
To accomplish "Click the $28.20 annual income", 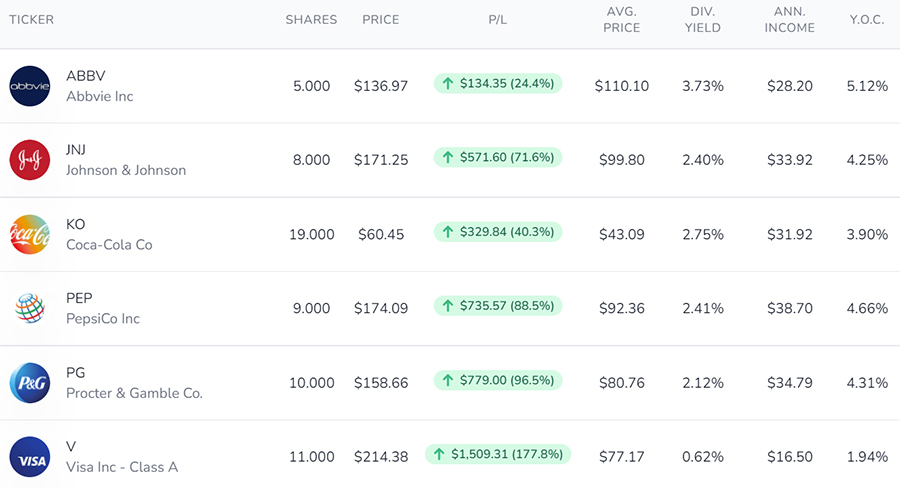I will point(790,86).
